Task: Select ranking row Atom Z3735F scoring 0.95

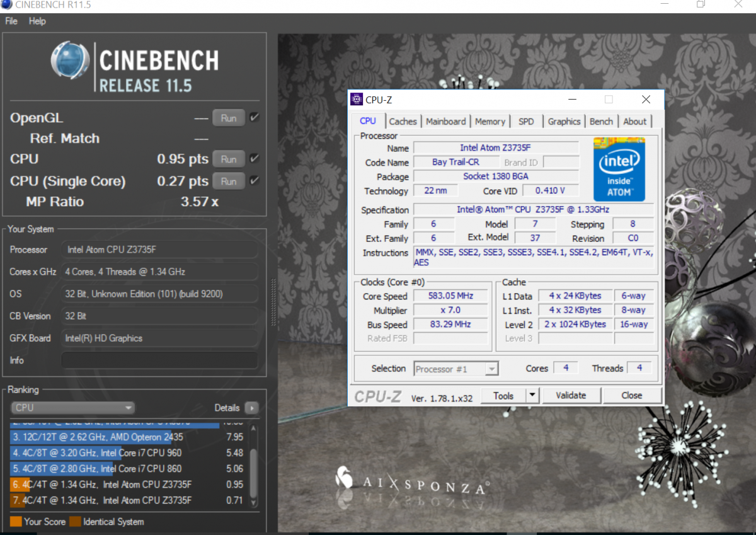Action: point(127,484)
